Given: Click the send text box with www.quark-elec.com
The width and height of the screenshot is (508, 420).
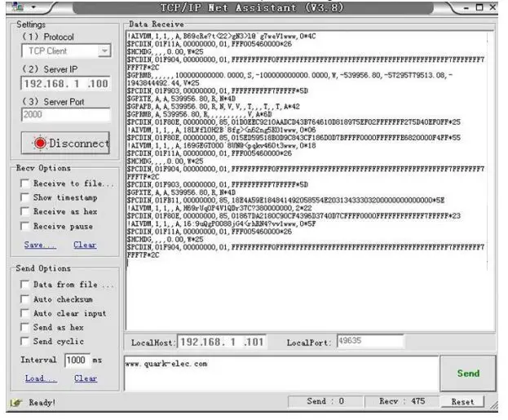Looking at the screenshot, I should tap(281, 373).
